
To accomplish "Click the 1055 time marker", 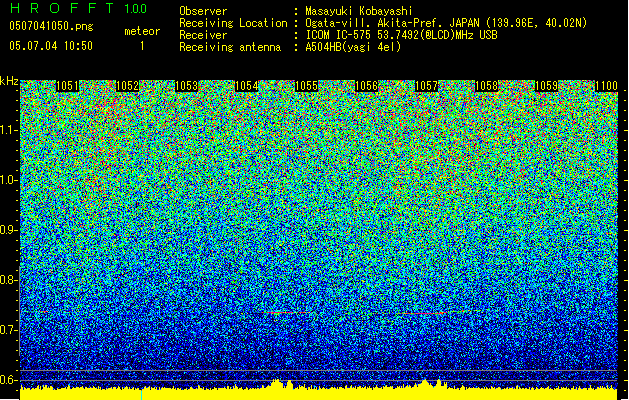I will pyautogui.click(x=306, y=86).
